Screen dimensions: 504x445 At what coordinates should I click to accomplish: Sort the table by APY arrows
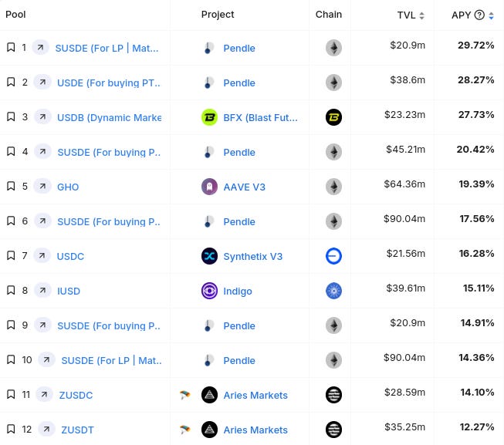491,15
